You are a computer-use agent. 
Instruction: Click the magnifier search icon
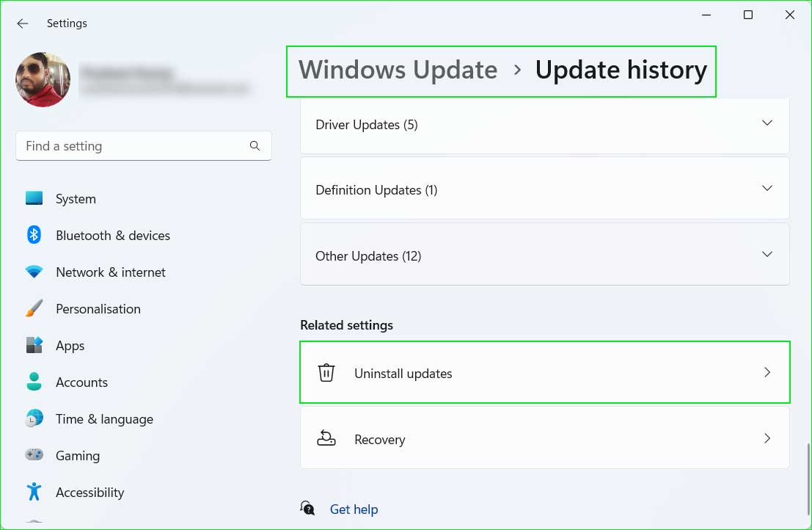coord(255,146)
